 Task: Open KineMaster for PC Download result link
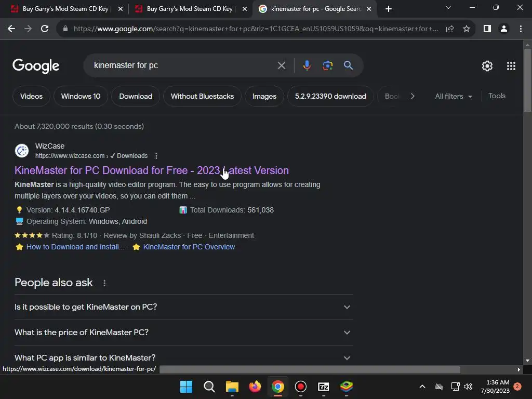(152, 170)
